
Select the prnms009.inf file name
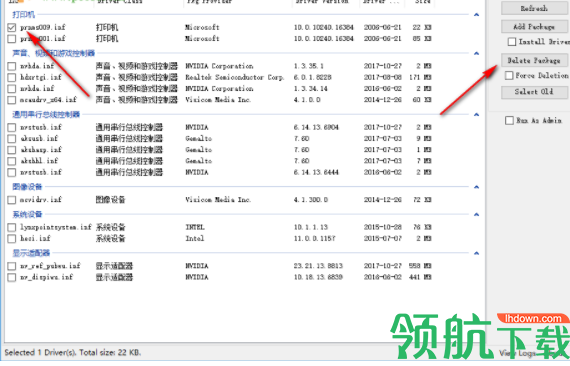43,27
